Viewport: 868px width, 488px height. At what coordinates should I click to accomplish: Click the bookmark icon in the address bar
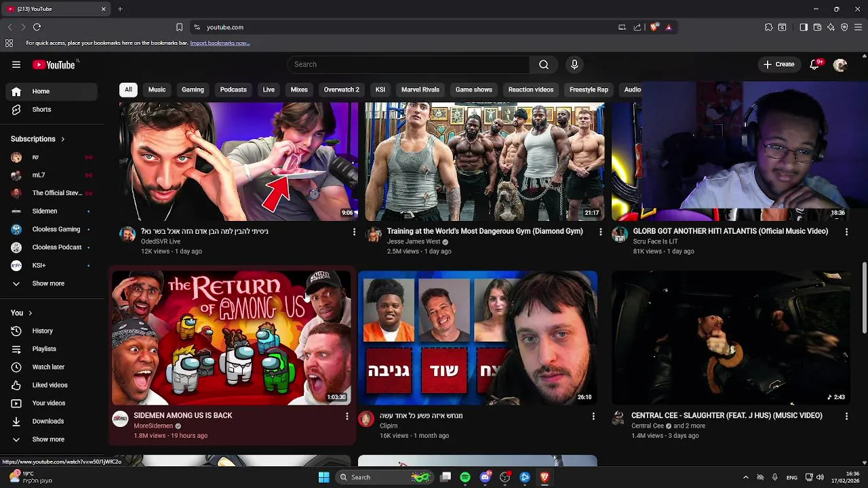(x=179, y=27)
